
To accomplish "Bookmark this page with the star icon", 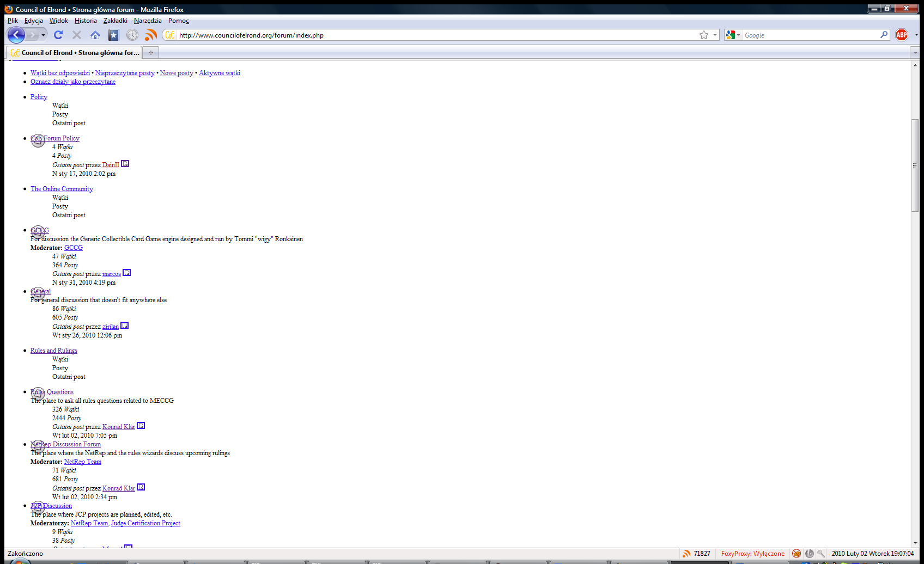I will [704, 35].
